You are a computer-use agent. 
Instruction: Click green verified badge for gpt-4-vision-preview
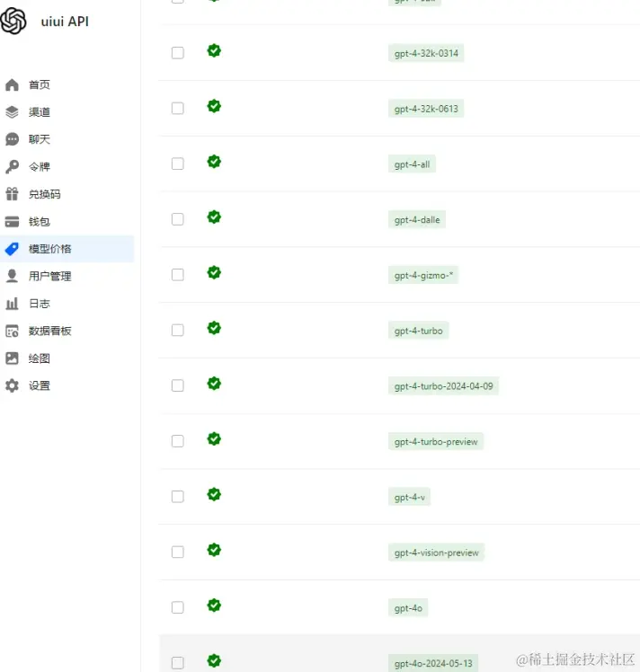[x=214, y=550]
